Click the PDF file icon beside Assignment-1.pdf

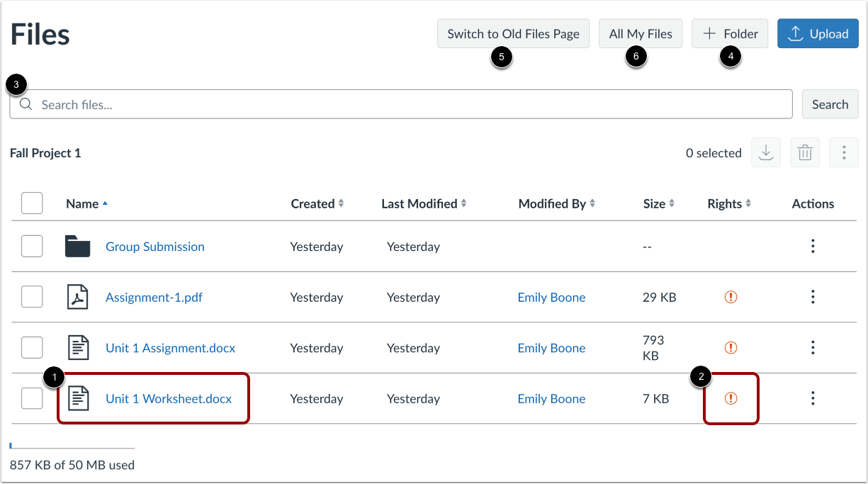[x=78, y=297]
